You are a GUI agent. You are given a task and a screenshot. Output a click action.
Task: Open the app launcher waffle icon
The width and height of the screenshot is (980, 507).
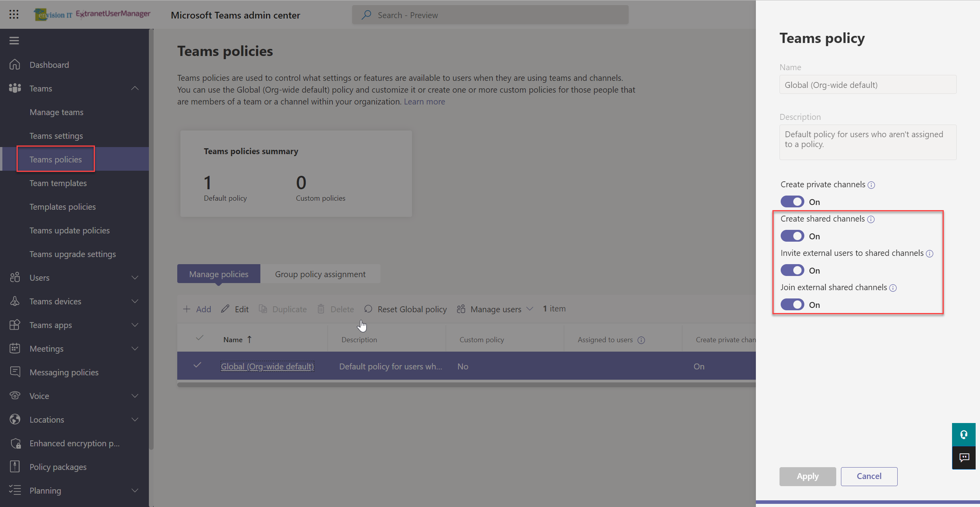click(14, 15)
